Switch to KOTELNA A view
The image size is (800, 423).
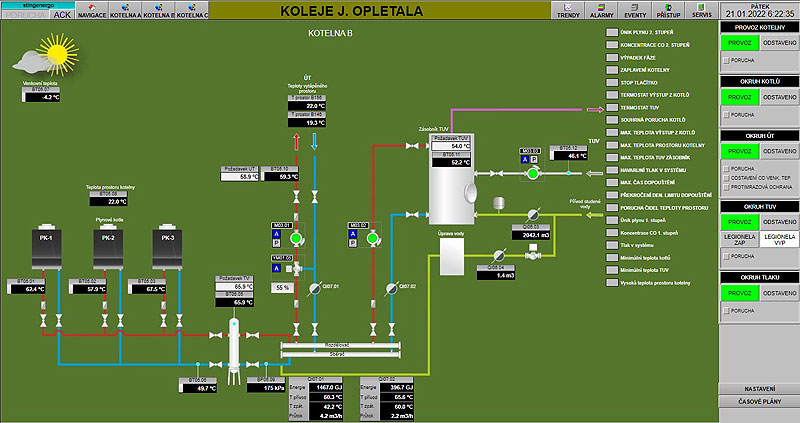pos(126,10)
